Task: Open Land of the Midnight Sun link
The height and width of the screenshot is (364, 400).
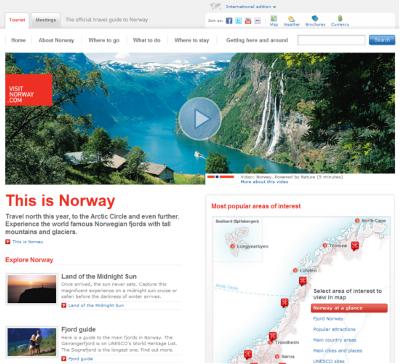Action: 96,305
